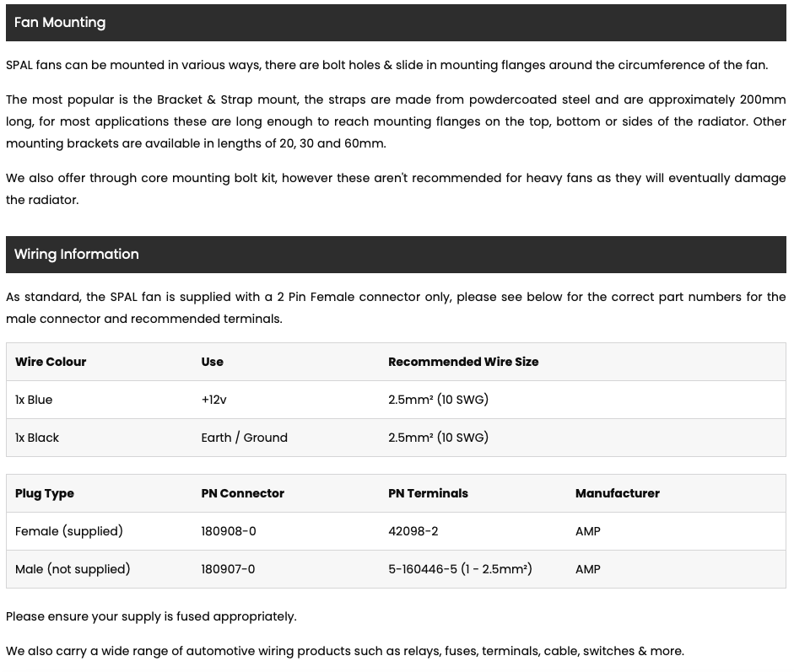Click the Fan Mounting section header
This screenshot has height=672, width=794.
396,23
